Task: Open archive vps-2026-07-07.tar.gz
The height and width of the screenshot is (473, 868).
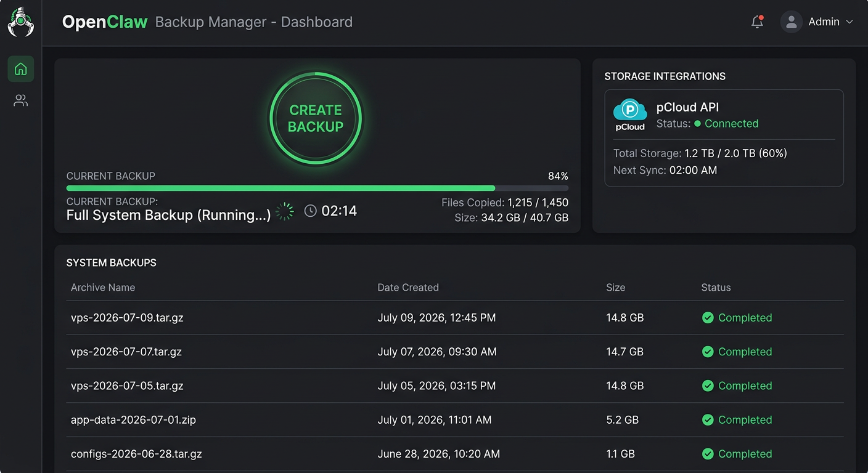Action: pyautogui.click(x=126, y=352)
